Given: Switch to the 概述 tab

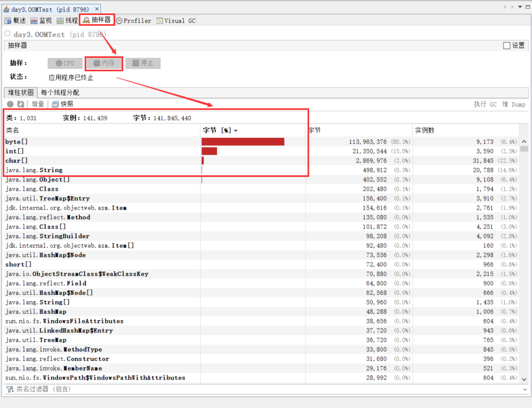Looking at the screenshot, I should coord(15,21).
